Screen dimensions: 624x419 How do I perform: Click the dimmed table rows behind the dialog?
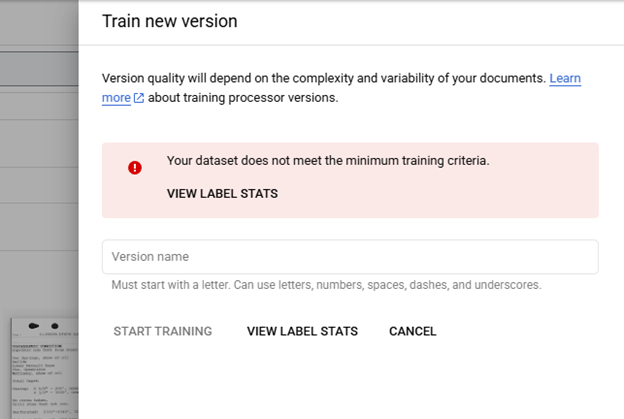click(40, 80)
